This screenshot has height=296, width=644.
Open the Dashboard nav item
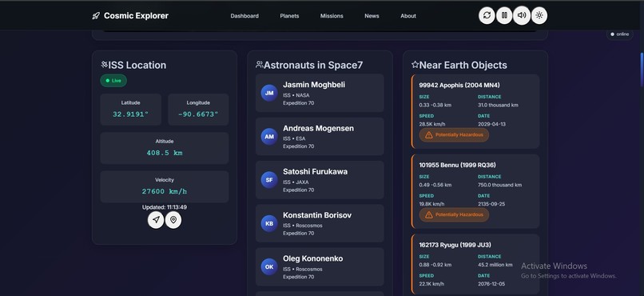244,16
